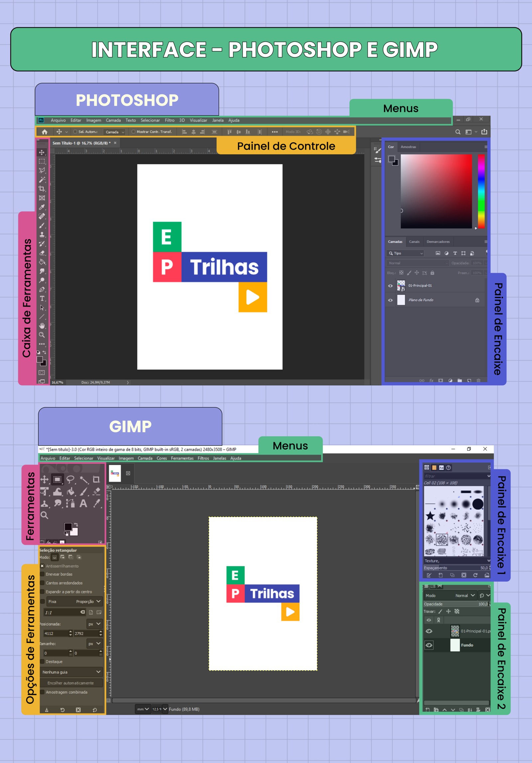Toggle Antisserrilhamento checkbox in GIMP

42,566
